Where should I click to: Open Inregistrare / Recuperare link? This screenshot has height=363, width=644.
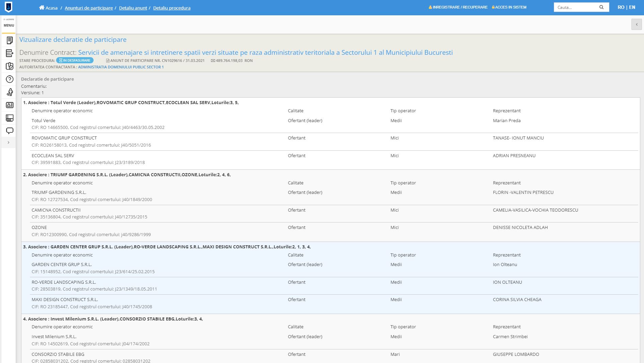tap(458, 7)
